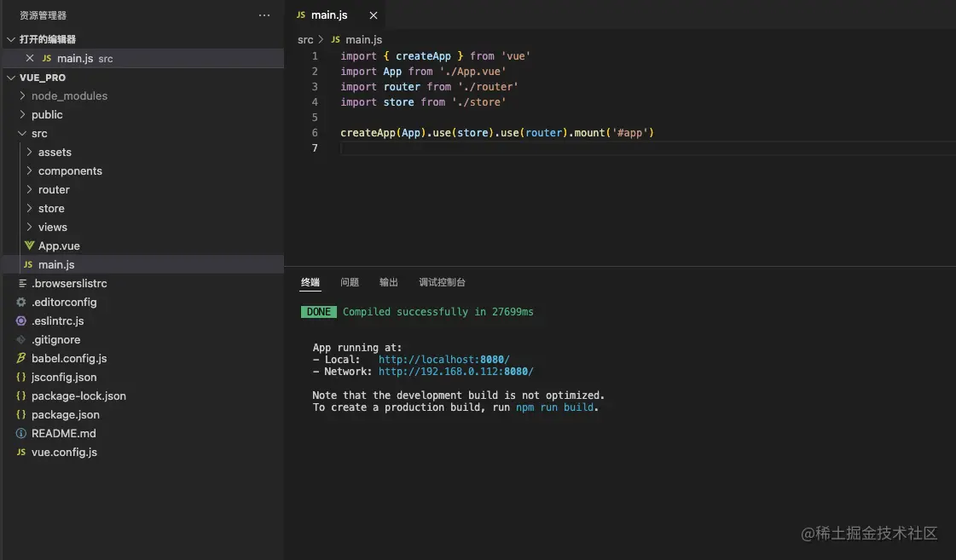Viewport: 956px width, 560px height.
Task: Open the explorer more actions ellipsis
Action: click(264, 15)
